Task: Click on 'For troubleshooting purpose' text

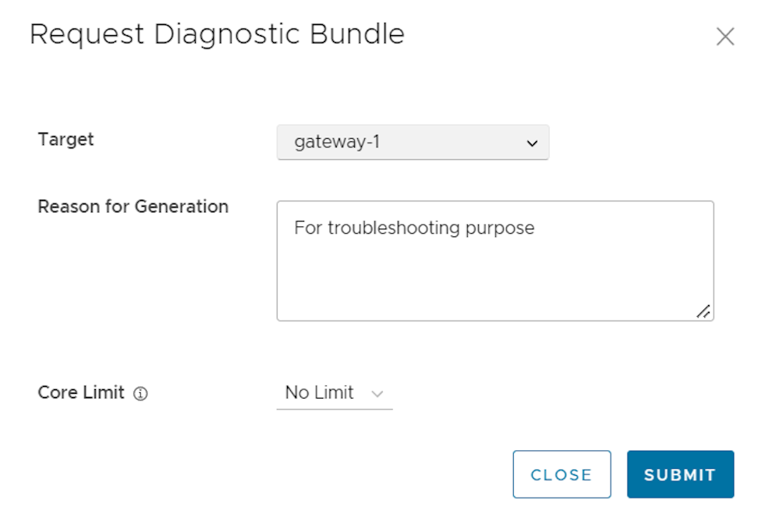Action: [x=414, y=228]
